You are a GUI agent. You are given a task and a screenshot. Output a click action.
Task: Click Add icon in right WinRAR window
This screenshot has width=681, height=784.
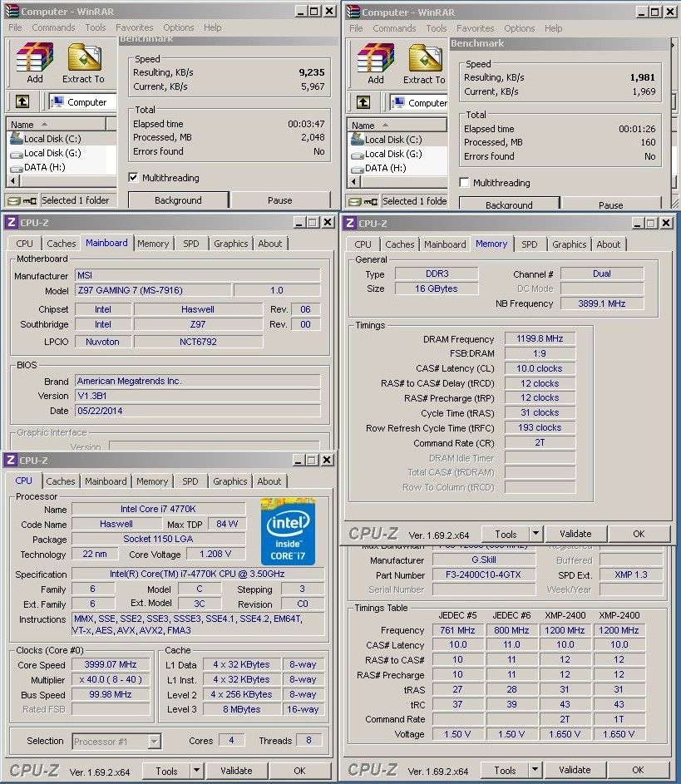[x=375, y=62]
